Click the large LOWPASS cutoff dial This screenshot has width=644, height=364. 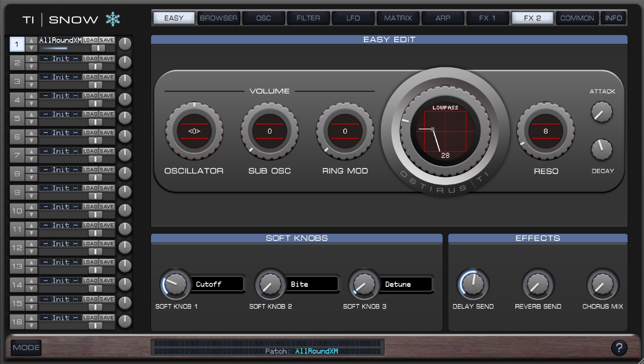(445, 131)
